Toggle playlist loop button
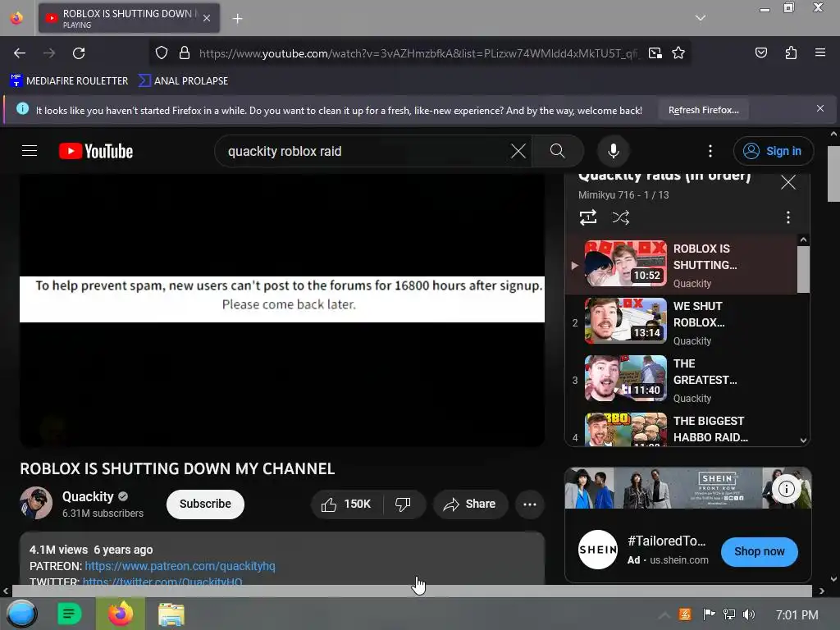Image resolution: width=840 pixels, height=630 pixels. (587, 217)
